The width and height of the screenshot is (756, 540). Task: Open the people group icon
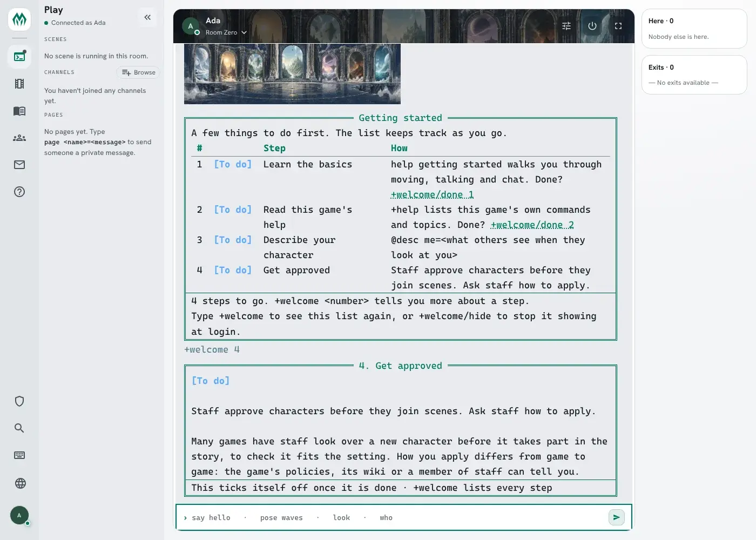19,138
